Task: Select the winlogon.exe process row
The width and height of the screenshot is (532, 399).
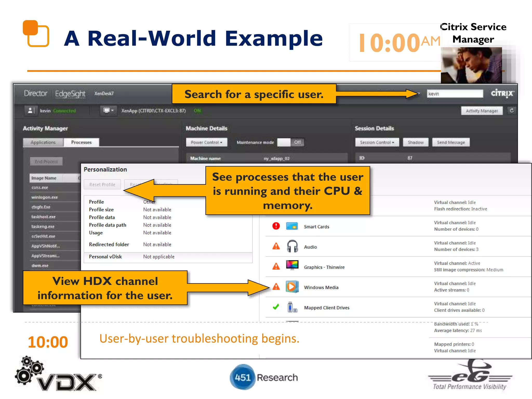Action: point(55,197)
